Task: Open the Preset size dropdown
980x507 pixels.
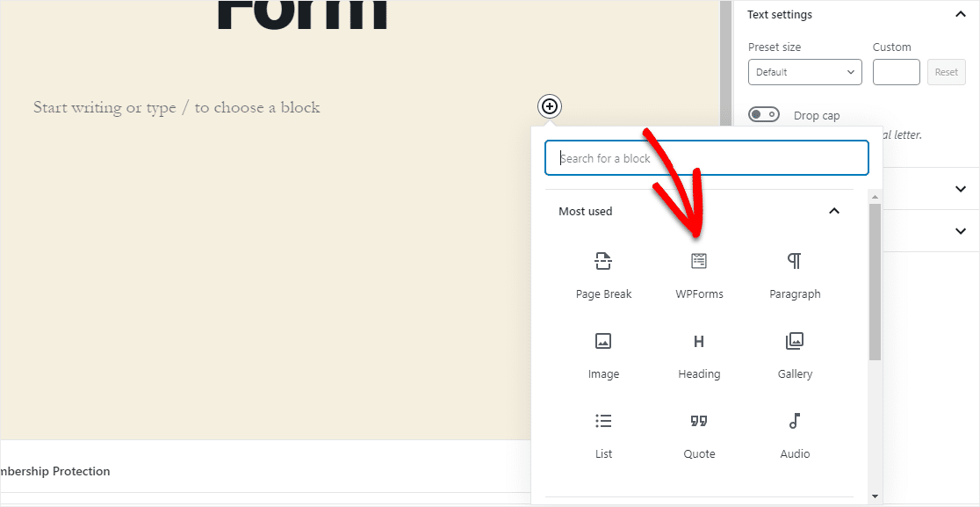Action: coord(805,72)
